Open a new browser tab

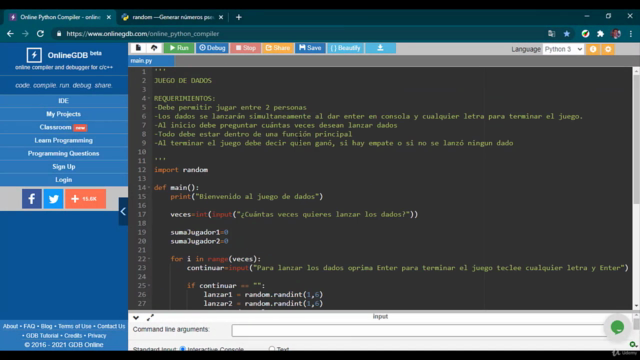pyautogui.click(x=239, y=17)
